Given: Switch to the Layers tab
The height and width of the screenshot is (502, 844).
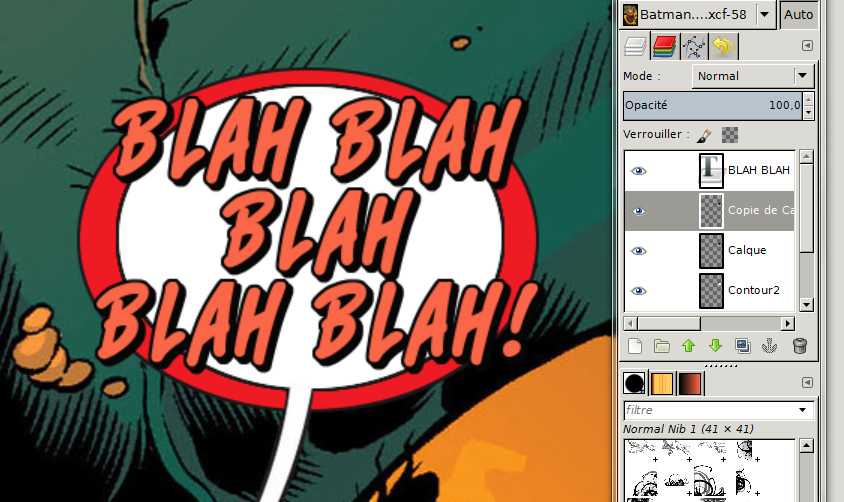Looking at the screenshot, I should (x=635, y=46).
